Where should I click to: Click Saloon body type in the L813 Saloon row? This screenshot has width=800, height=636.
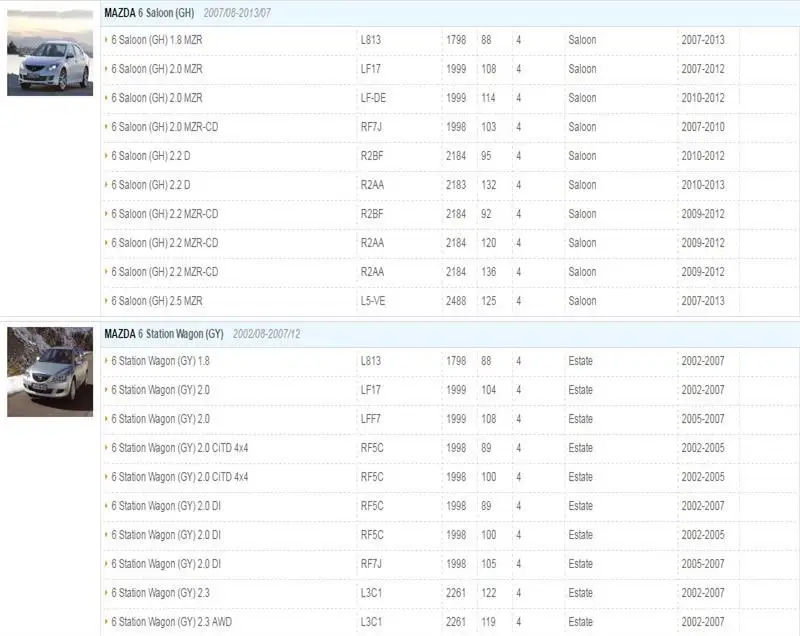coord(582,40)
